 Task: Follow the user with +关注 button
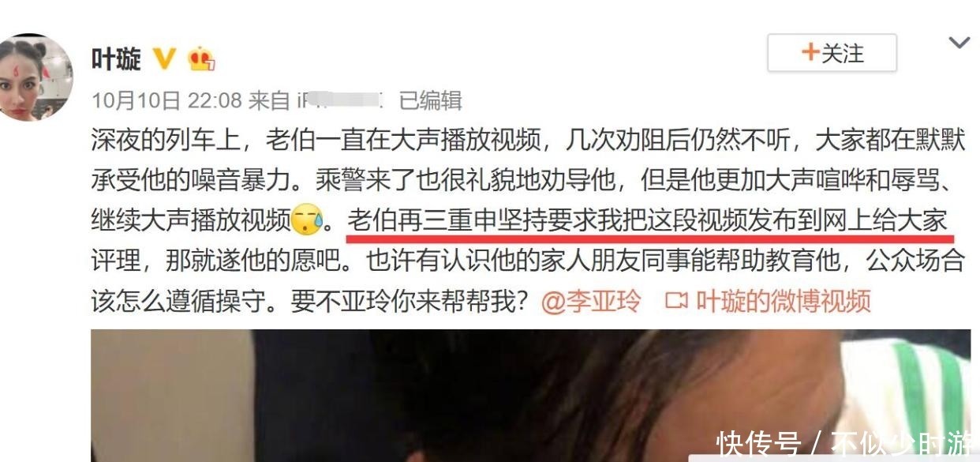coord(832,54)
